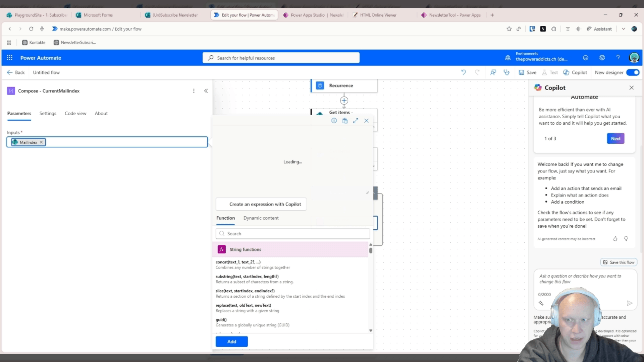Click the plus insert step button under Recurrence

point(344,101)
